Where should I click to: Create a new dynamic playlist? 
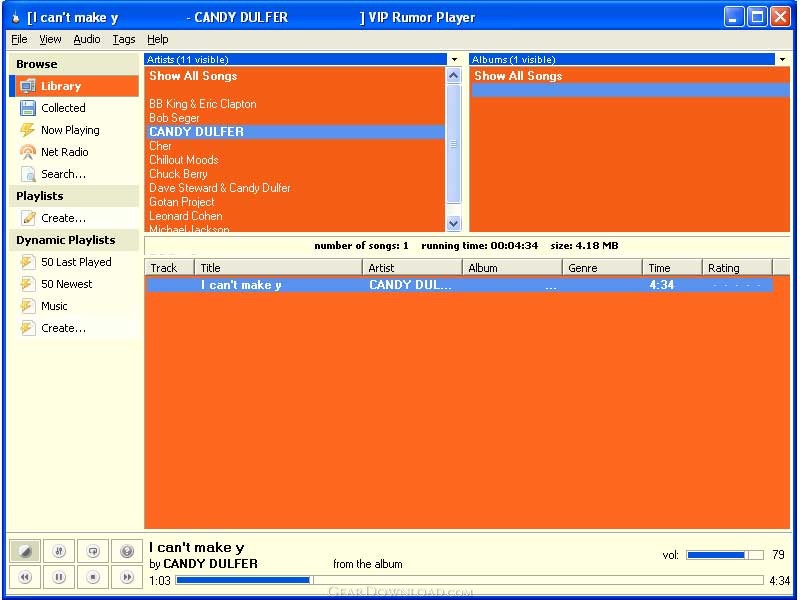pos(74,328)
